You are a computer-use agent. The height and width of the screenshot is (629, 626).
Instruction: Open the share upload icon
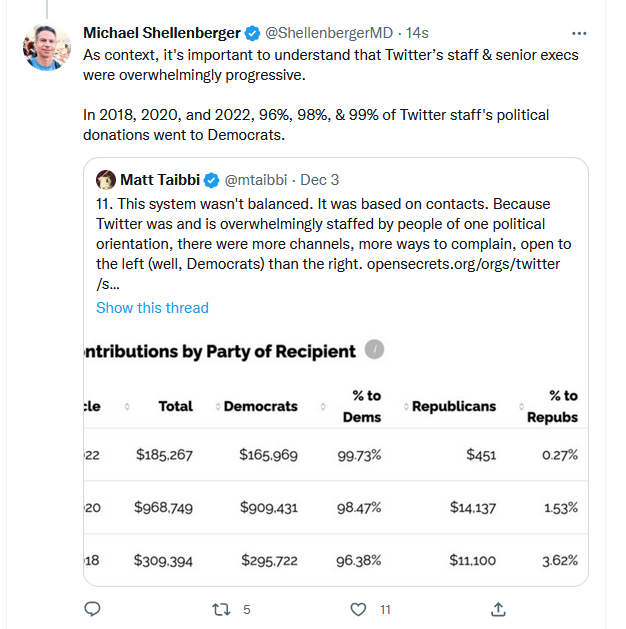(498, 609)
